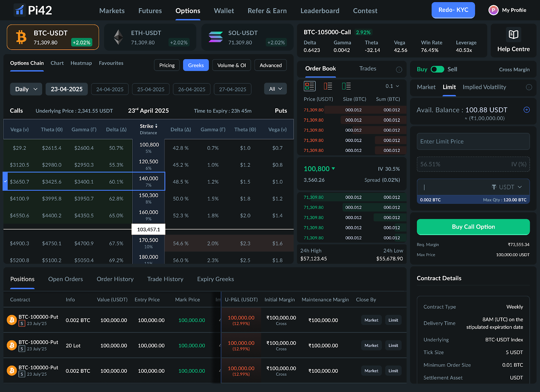Click the IV (%) input field

point(473,164)
